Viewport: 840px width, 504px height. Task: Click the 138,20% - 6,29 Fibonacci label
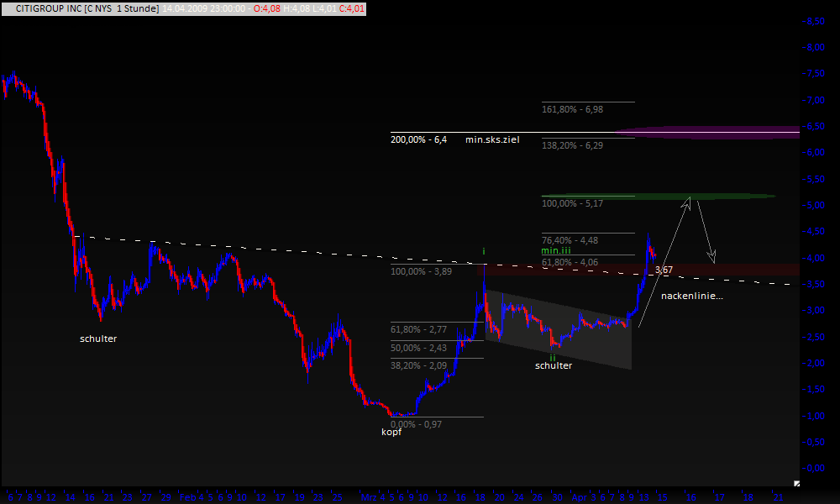pyautogui.click(x=572, y=145)
